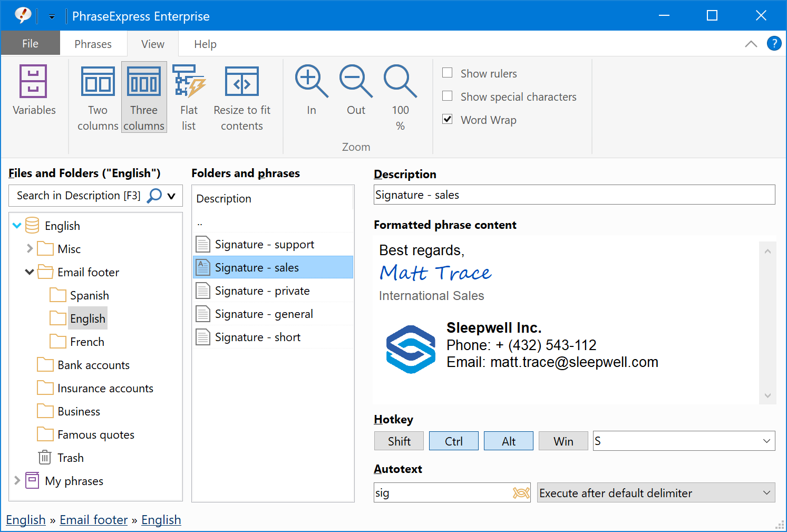
Task: Click the search magnifier icon
Action: click(154, 196)
